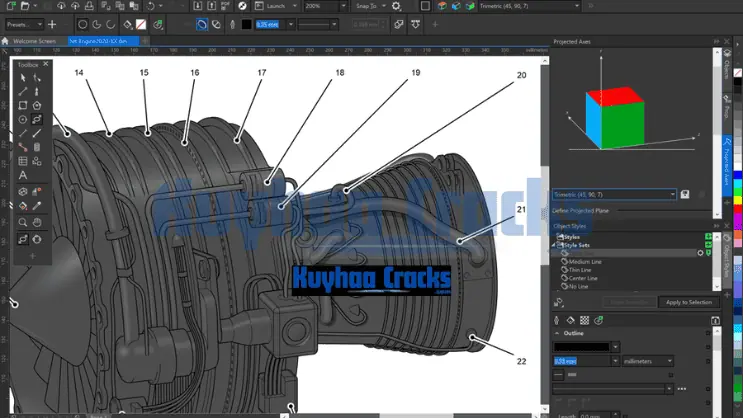This screenshot has height=418, width=743.
Task: Select the Zoom magnifier tool
Action: (x=23, y=221)
